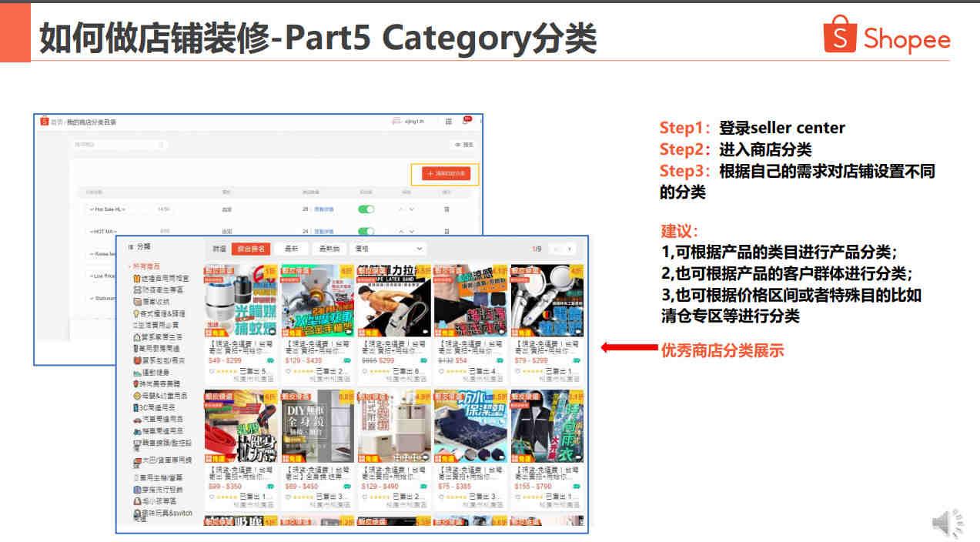
Task: Click the heart icon under the $49 - $299 product
Action: pyautogui.click(x=212, y=370)
